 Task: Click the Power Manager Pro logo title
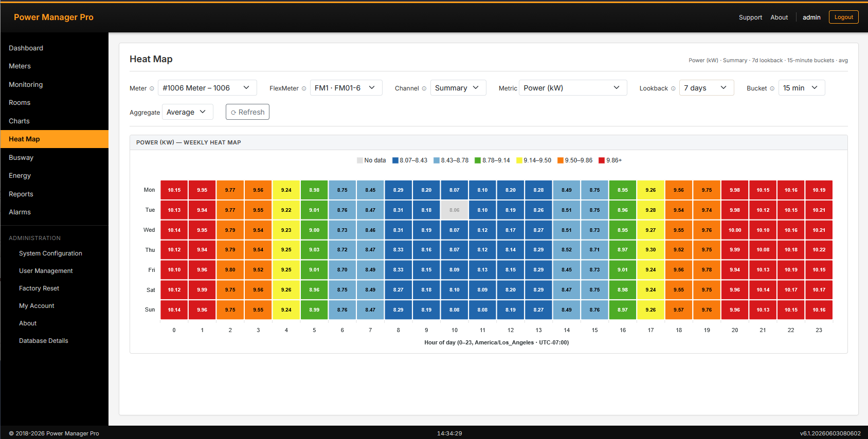pos(53,17)
